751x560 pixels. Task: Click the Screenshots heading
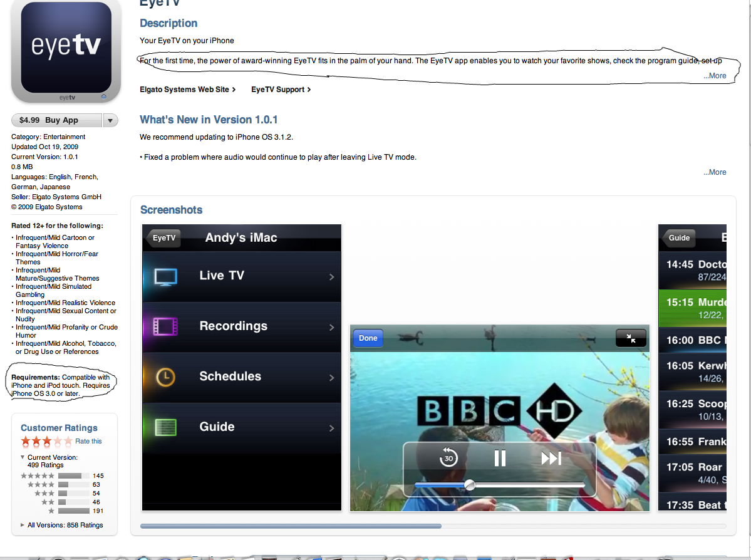[171, 210]
